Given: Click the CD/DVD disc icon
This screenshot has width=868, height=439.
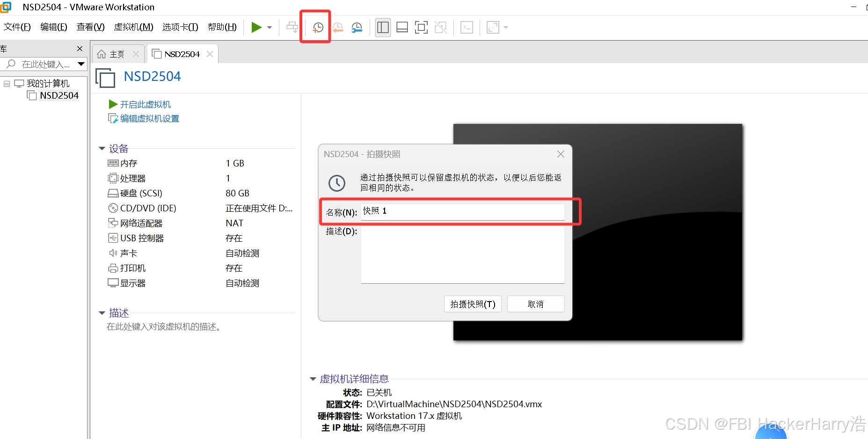Looking at the screenshot, I should click(113, 208).
